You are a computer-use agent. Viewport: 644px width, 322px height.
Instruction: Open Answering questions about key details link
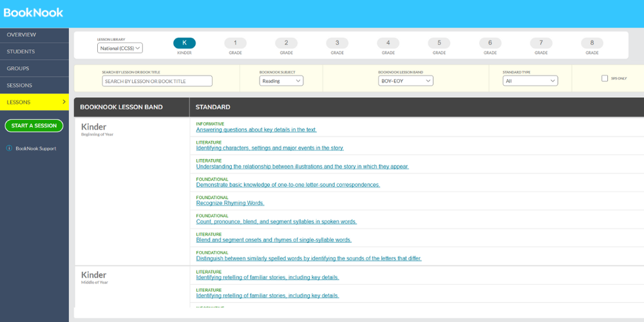(256, 129)
